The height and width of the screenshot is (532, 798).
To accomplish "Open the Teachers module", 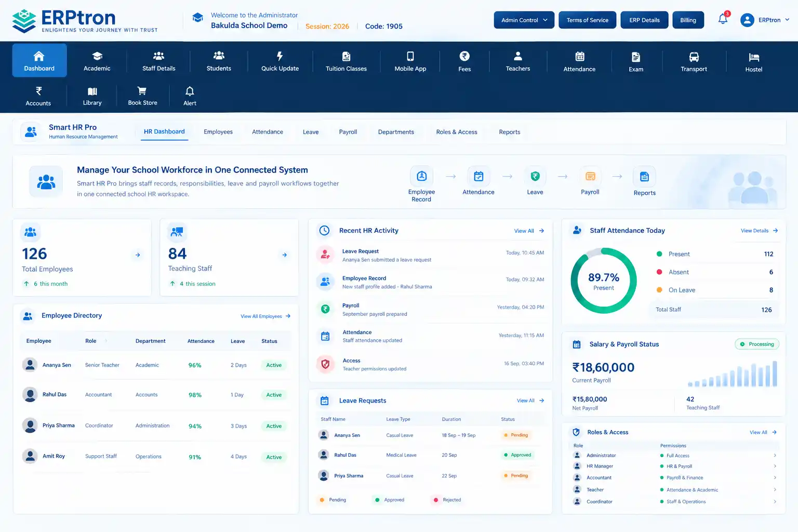I will click(x=518, y=61).
